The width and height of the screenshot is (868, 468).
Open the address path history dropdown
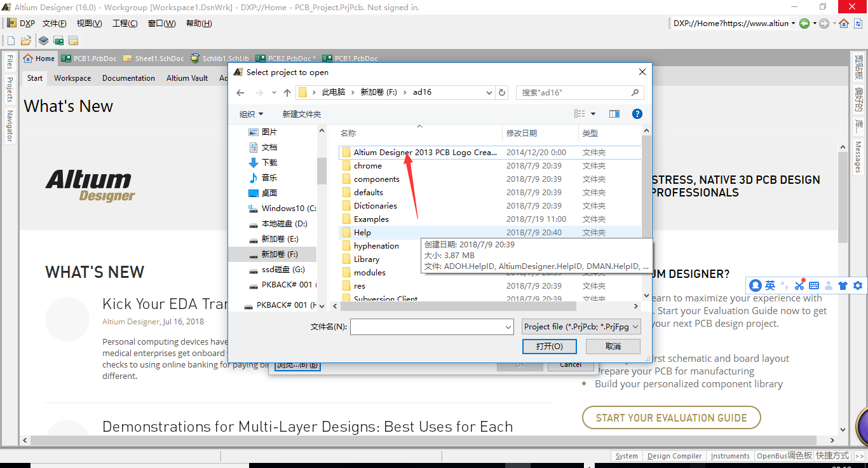(x=489, y=93)
